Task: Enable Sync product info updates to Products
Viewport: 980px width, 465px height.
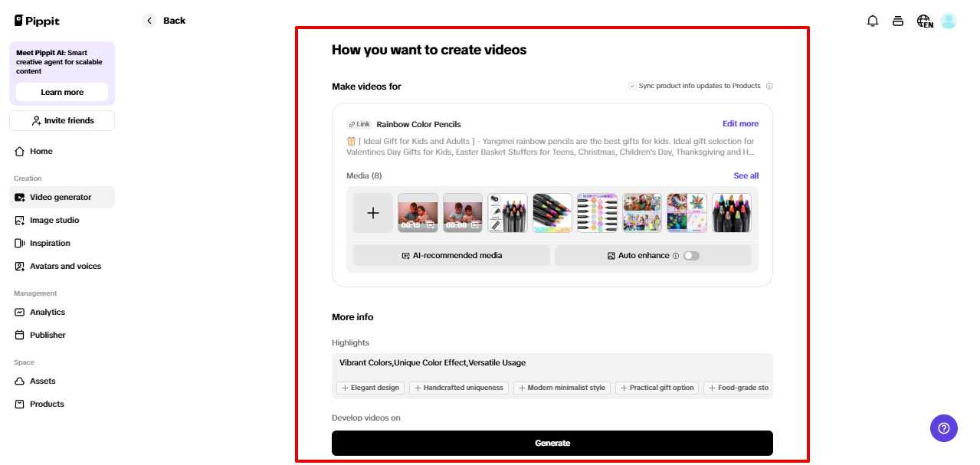Action: click(x=632, y=86)
